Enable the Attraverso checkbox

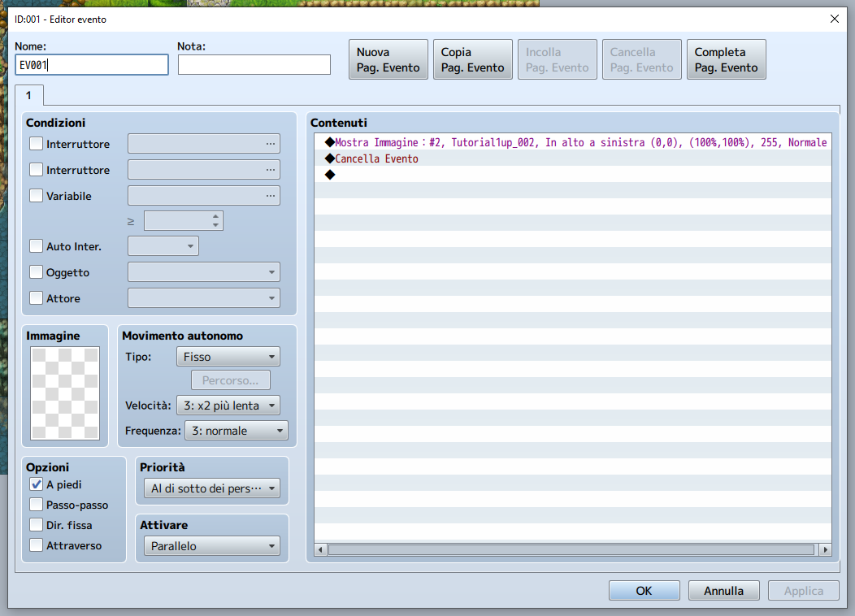tap(37, 545)
